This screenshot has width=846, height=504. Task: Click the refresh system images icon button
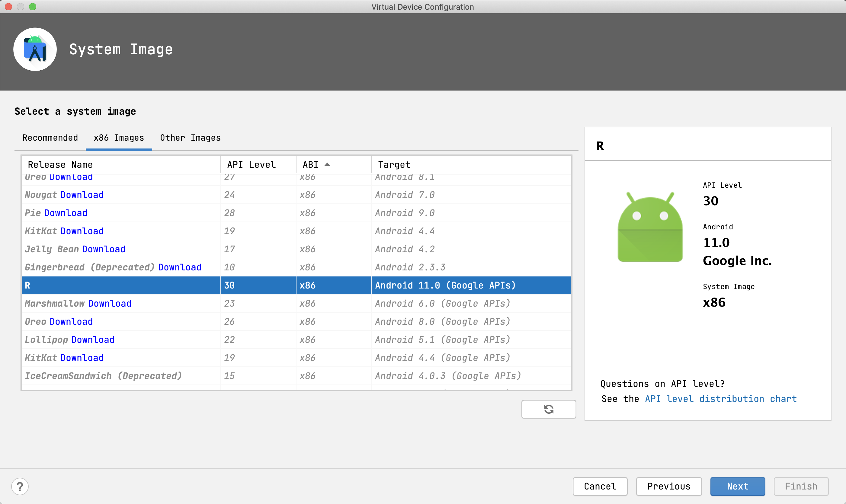[548, 409]
